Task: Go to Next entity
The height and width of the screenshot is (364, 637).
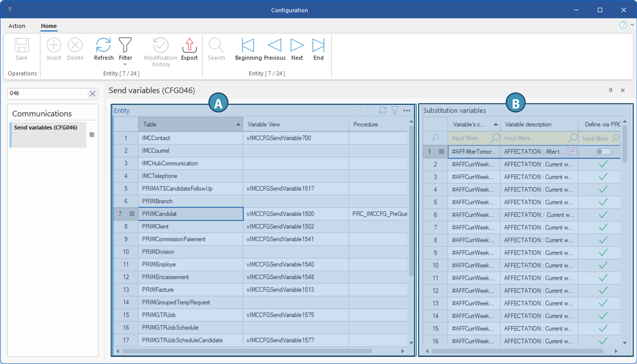Action: pyautogui.click(x=297, y=45)
